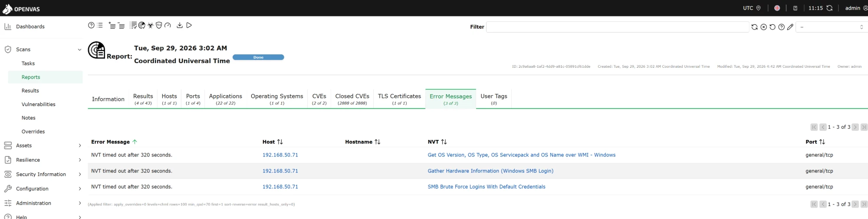The image size is (868, 219).
Task: Click the update filter refresh icon
Action: 754,27
